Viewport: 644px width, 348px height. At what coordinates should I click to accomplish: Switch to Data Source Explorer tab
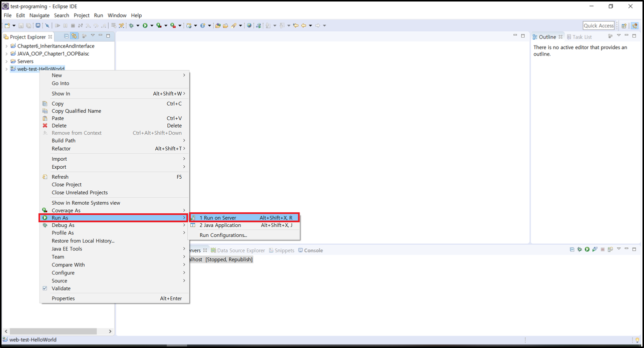tap(238, 250)
